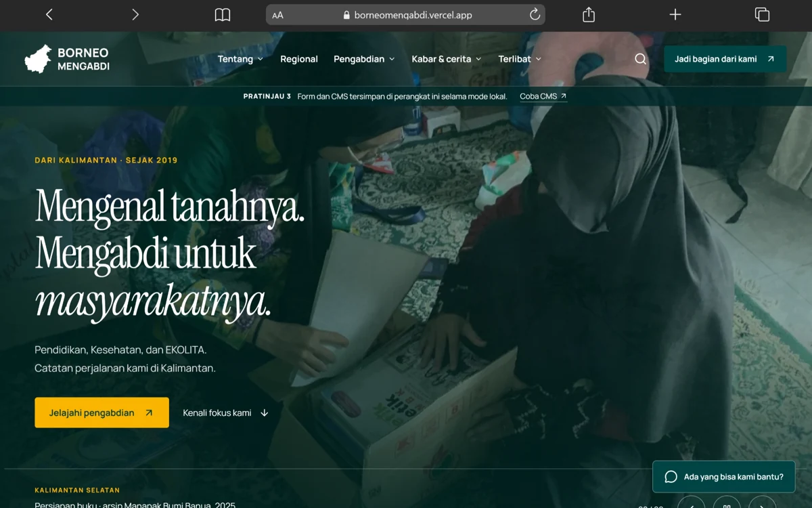
Task: Click the borneomengabdi.vercel.app address field
Action: (405, 15)
